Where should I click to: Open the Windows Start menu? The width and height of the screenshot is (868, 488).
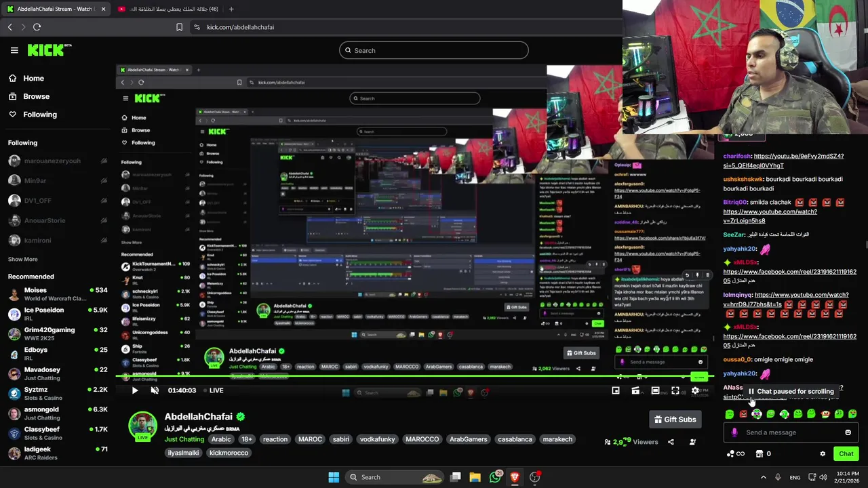(334, 477)
